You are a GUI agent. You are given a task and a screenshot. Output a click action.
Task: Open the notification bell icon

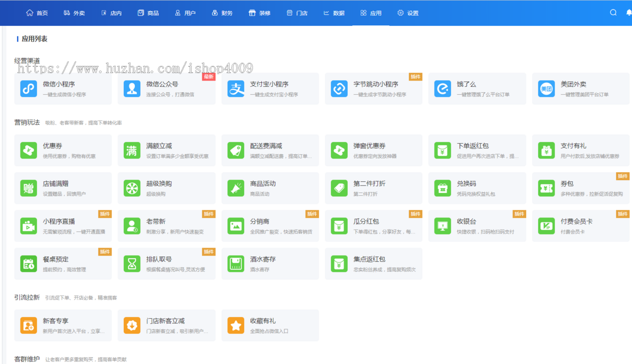click(629, 13)
